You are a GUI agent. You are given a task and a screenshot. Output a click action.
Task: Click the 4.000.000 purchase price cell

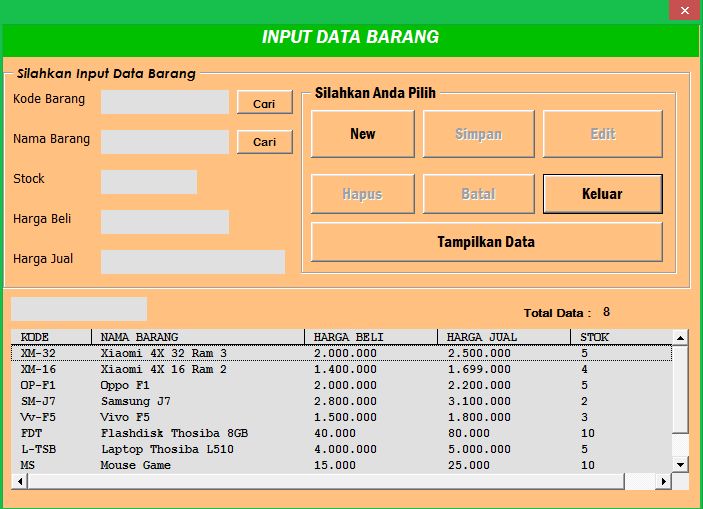345,449
